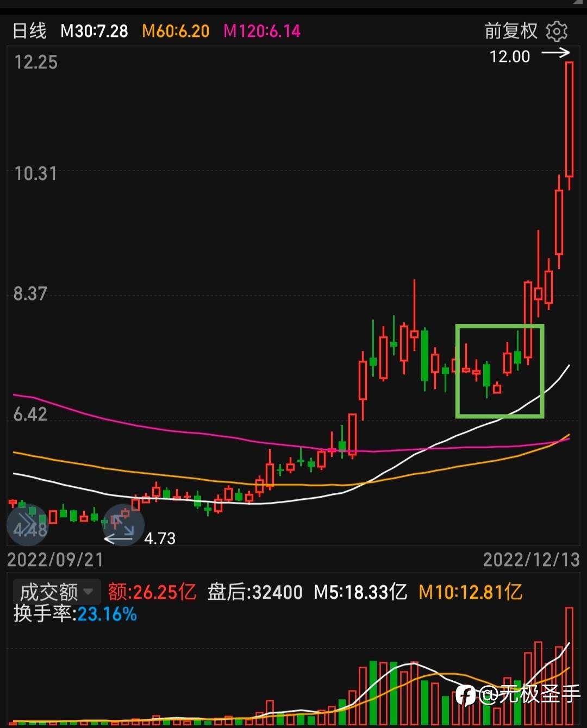The height and width of the screenshot is (728, 587).
Task: Switch price adjustment mode 前复权
Action: 510,31
